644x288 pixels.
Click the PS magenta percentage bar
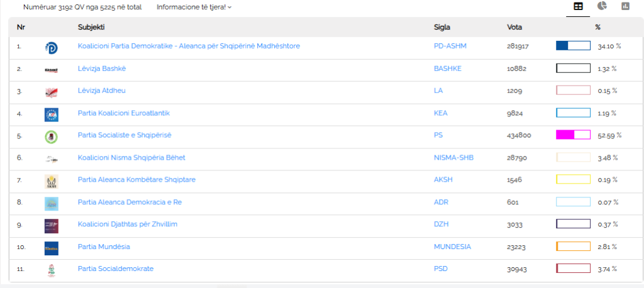pyautogui.click(x=573, y=135)
